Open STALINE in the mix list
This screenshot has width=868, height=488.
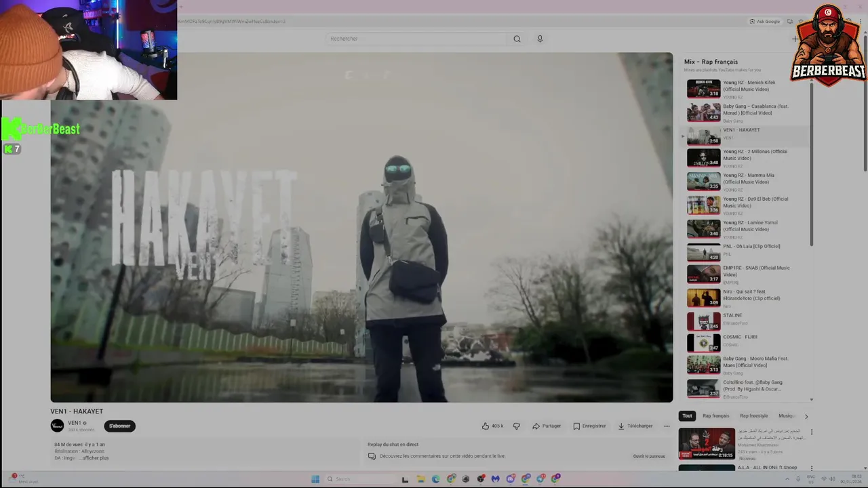click(746, 321)
